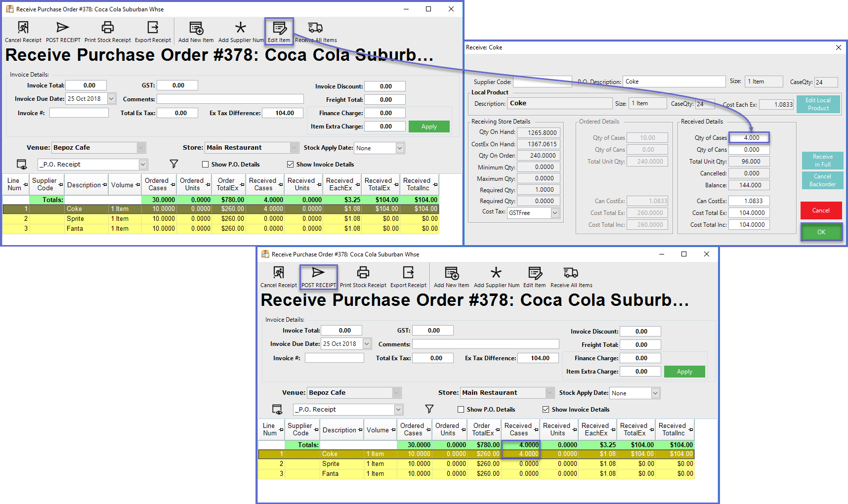Select Sprite row in bottom window table

click(x=476, y=464)
